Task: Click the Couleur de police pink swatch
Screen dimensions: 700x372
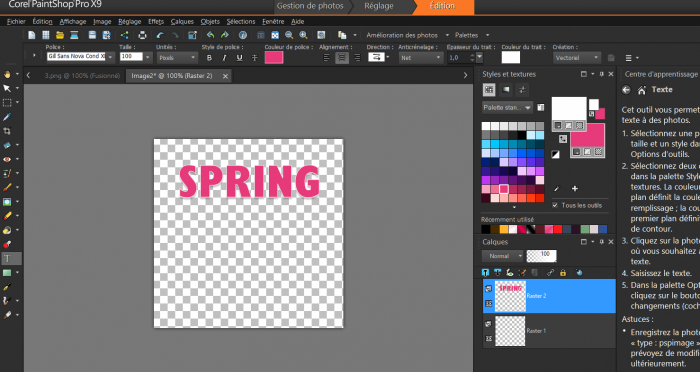Action: pyautogui.click(x=274, y=57)
